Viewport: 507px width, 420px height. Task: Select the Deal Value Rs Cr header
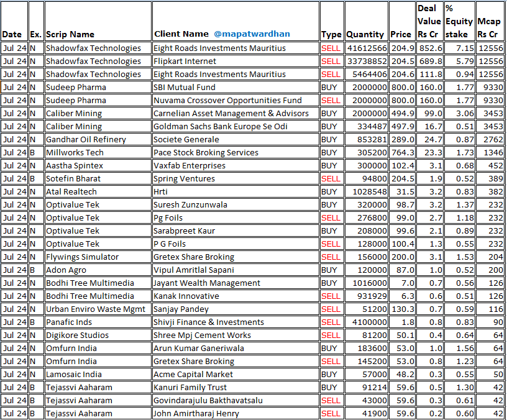pos(429,21)
